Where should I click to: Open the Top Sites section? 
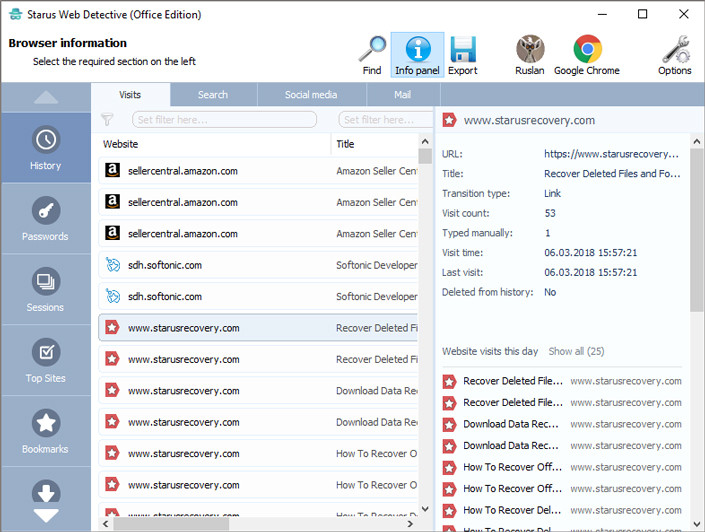[x=45, y=361]
